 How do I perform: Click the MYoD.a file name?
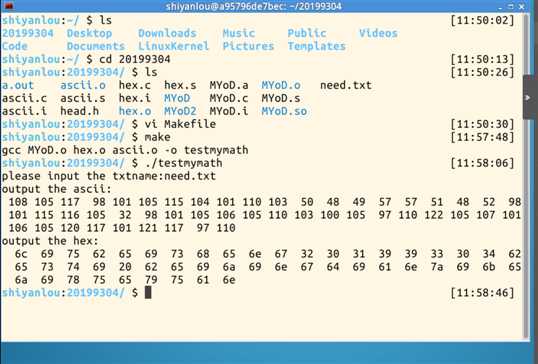(x=229, y=85)
